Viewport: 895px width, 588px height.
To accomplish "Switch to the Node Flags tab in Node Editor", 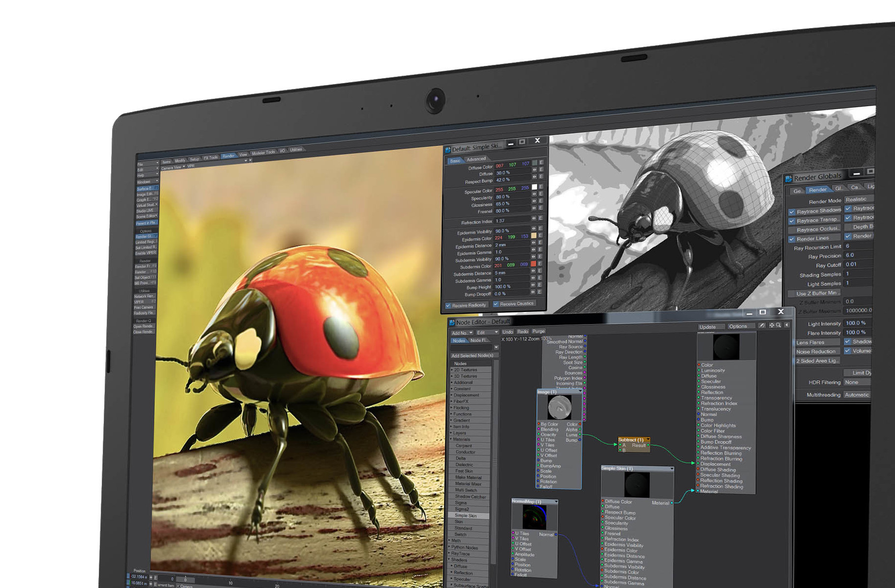I will 479,340.
